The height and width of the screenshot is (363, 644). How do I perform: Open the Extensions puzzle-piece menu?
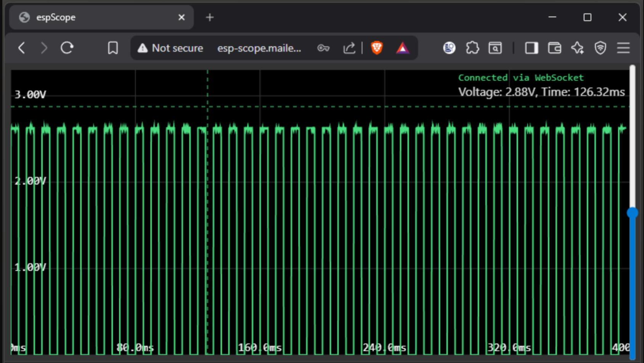[472, 48]
